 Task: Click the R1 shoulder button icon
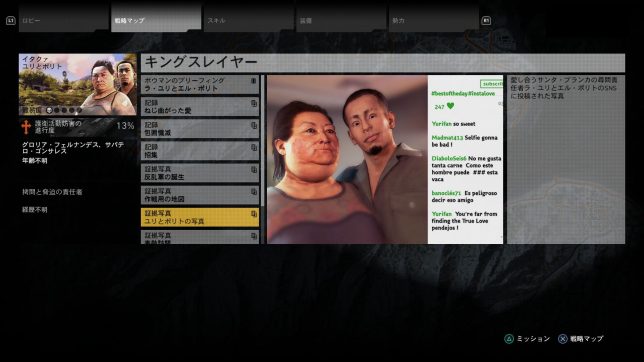(x=486, y=21)
